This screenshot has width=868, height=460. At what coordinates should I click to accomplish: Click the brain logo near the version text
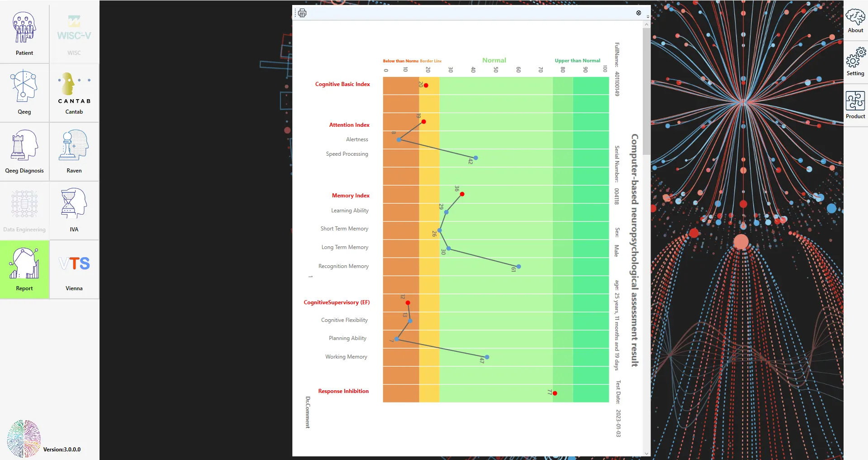click(24, 438)
